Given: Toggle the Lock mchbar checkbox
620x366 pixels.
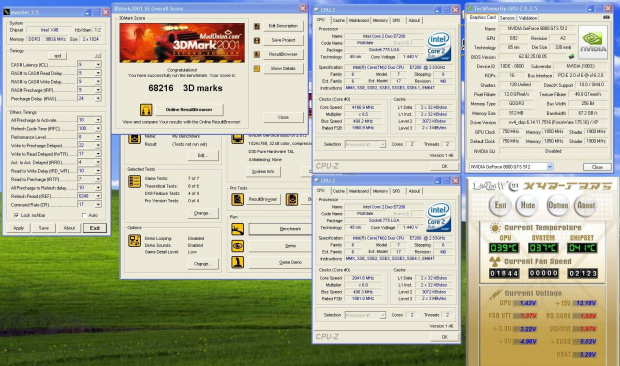Looking at the screenshot, I should [16, 215].
